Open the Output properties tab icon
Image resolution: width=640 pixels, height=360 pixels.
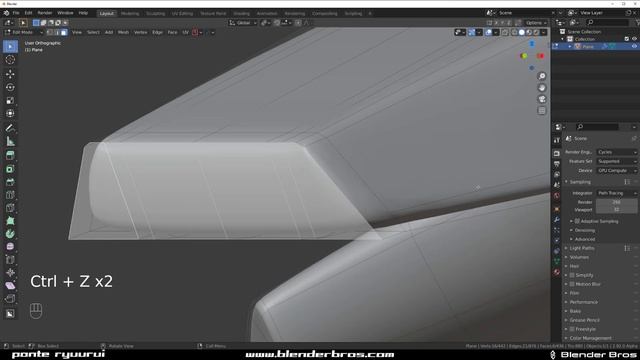point(557,164)
